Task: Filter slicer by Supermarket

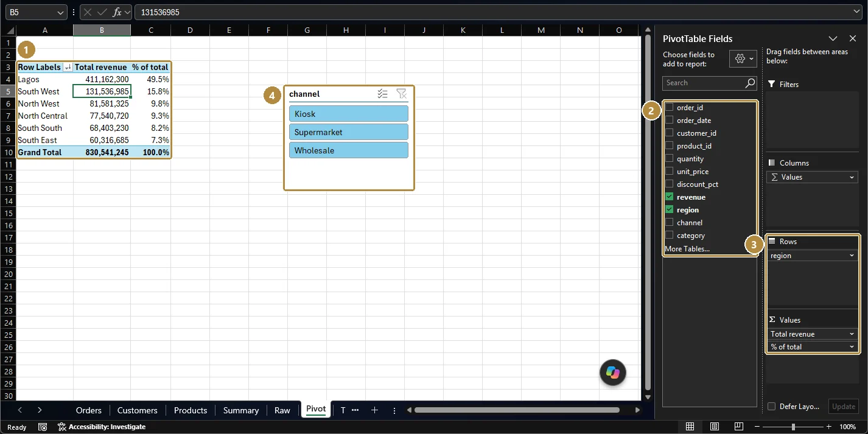Action: 349,132
